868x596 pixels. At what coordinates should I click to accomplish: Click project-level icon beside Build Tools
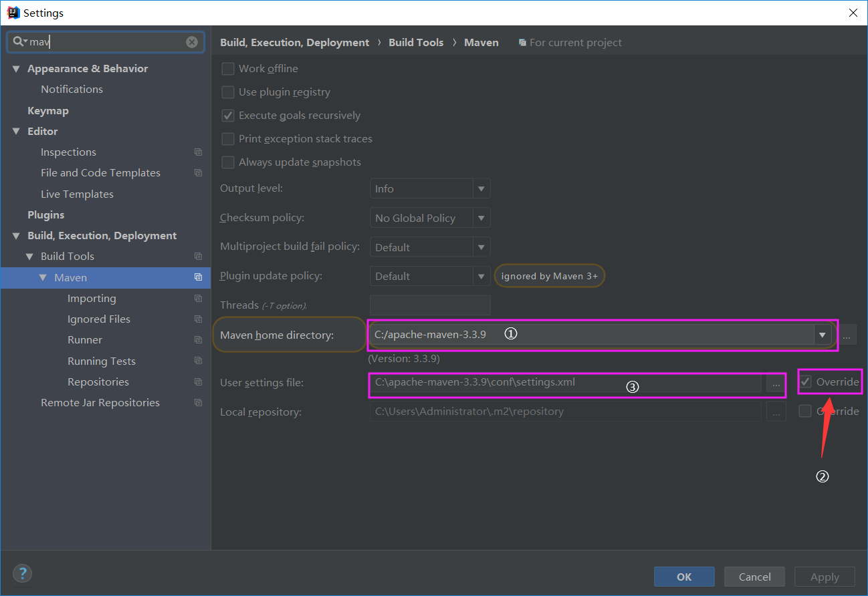pos(198,257)
